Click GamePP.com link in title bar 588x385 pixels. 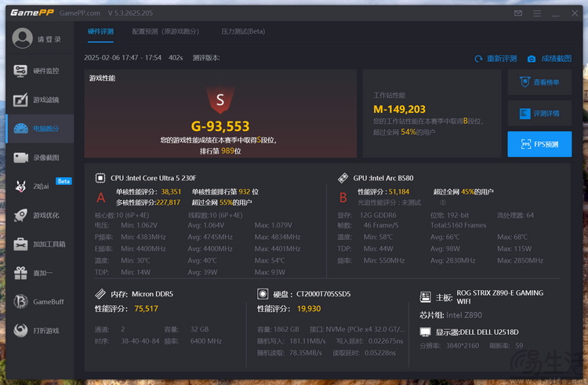click(80, 13)
